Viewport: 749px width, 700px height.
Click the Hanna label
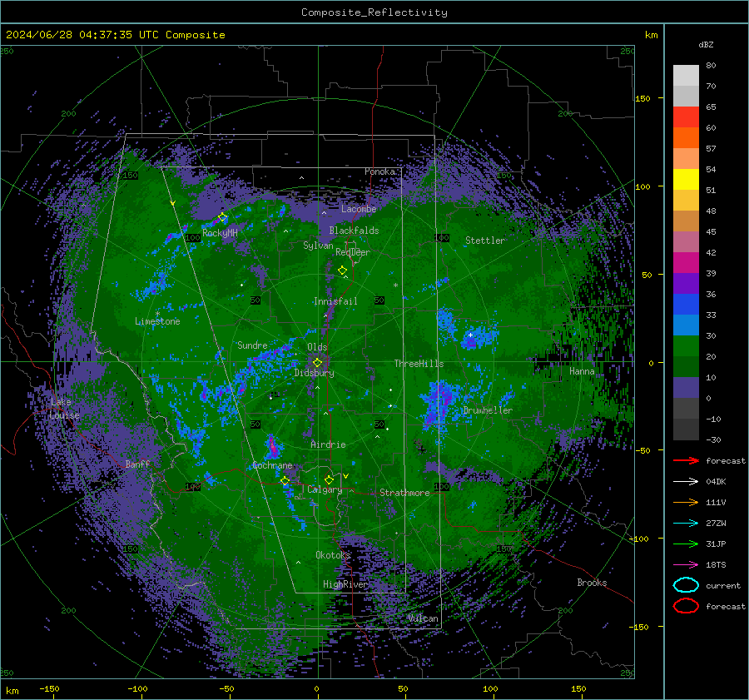(582, 371)
